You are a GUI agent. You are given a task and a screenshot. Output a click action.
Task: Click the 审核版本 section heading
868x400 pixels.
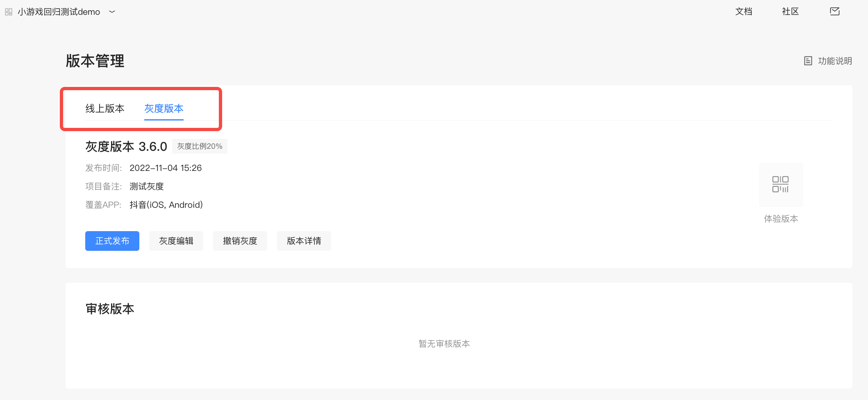coord(110,309)
